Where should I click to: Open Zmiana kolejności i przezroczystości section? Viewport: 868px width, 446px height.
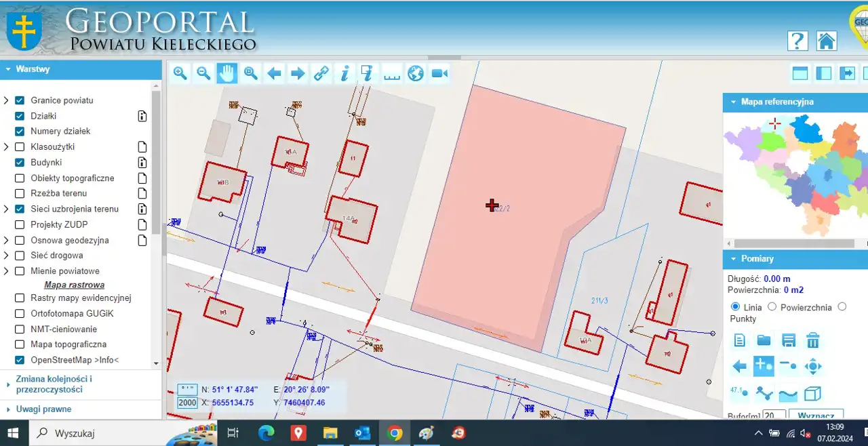pyautogui.click(x=54, y=384)
